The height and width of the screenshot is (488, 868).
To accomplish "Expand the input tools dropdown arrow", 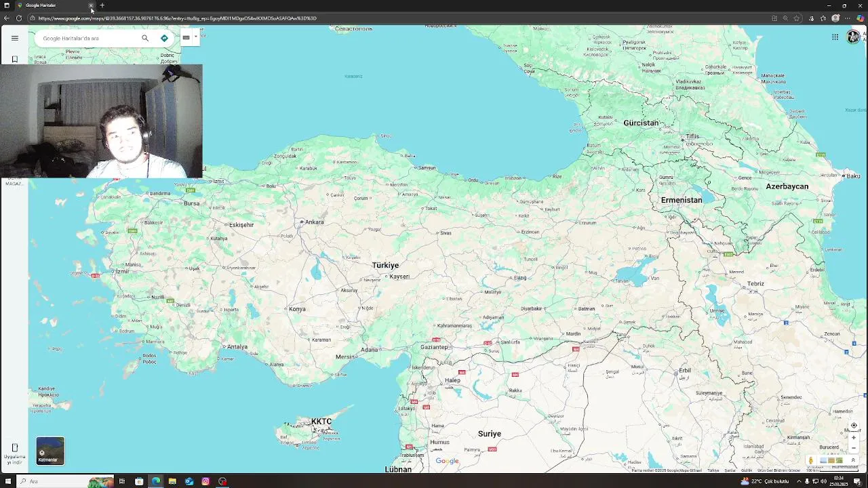I will click(195, 37).
